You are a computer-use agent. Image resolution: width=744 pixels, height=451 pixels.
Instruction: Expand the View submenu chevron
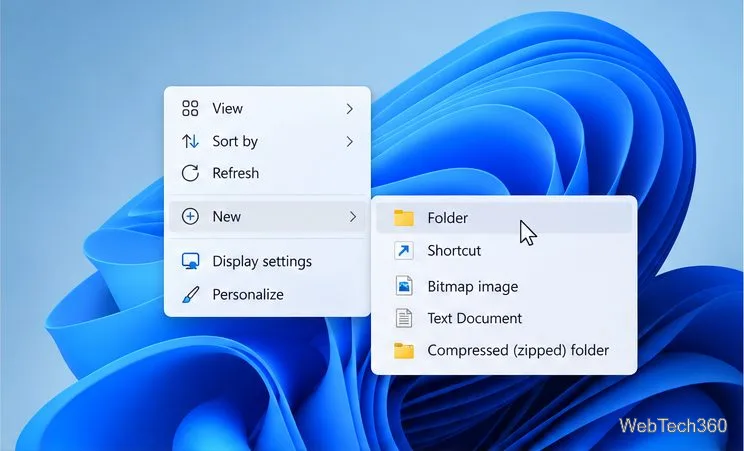click(350, 109)
